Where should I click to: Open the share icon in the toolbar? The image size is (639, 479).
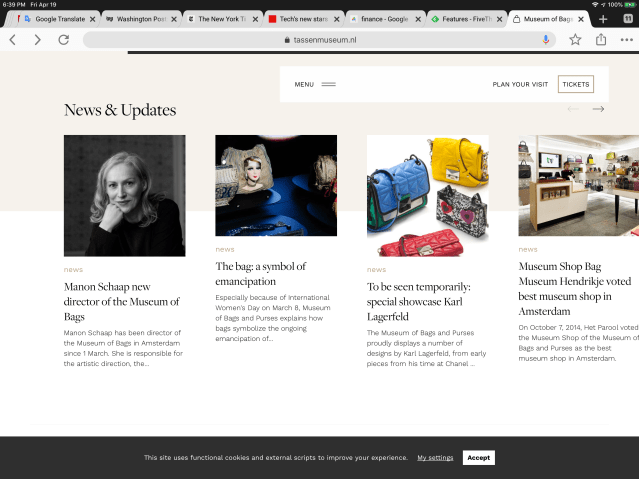coord(601,40)
